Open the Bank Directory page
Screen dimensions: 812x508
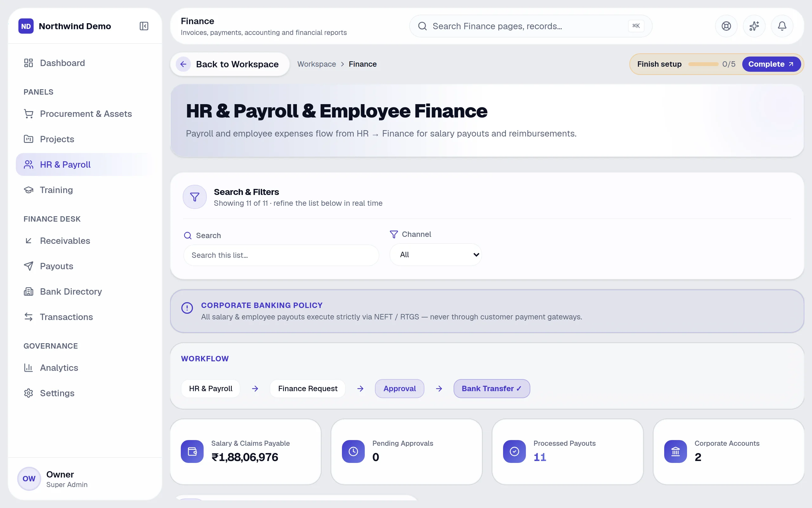(85, 291)
